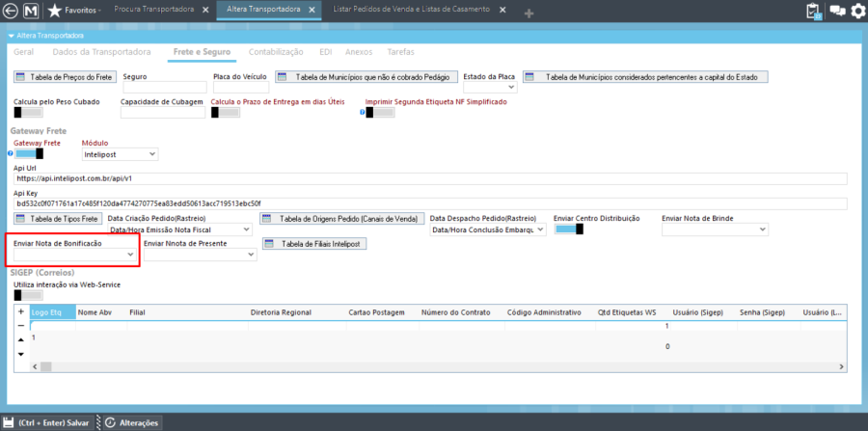
Task: Open the EDI tab
Action: [x=326, y=52]
